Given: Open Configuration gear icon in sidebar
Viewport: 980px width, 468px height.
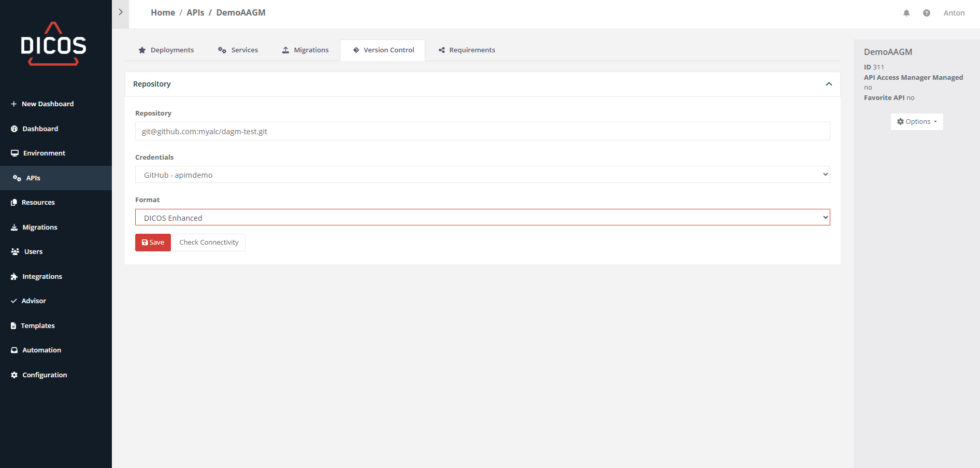Looking at the screenshot, I should [14, 375].
